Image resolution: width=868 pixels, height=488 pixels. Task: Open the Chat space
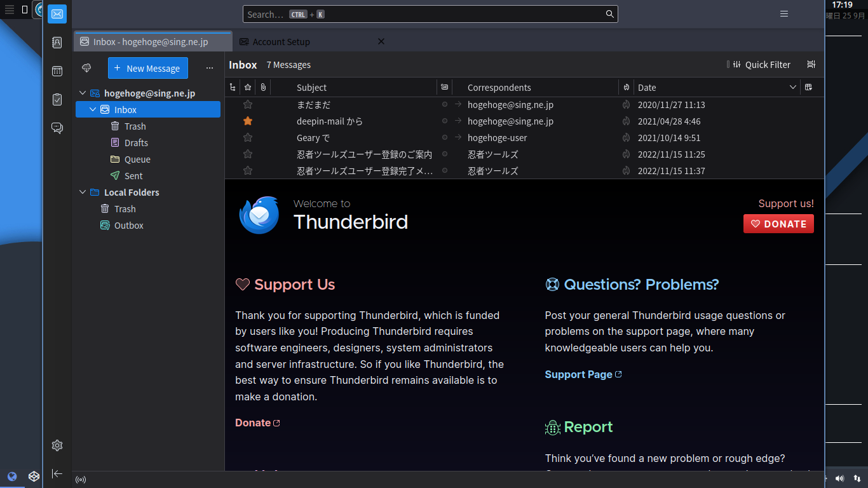(57, 128)
